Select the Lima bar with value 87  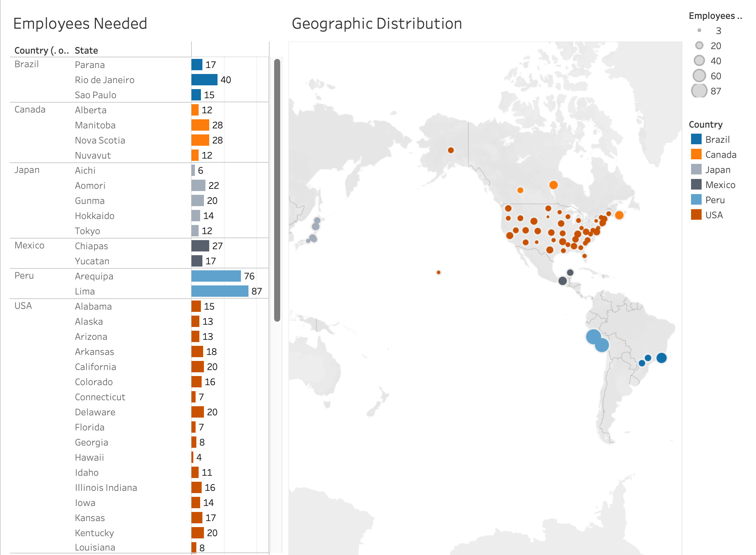[x=220, y=291]
